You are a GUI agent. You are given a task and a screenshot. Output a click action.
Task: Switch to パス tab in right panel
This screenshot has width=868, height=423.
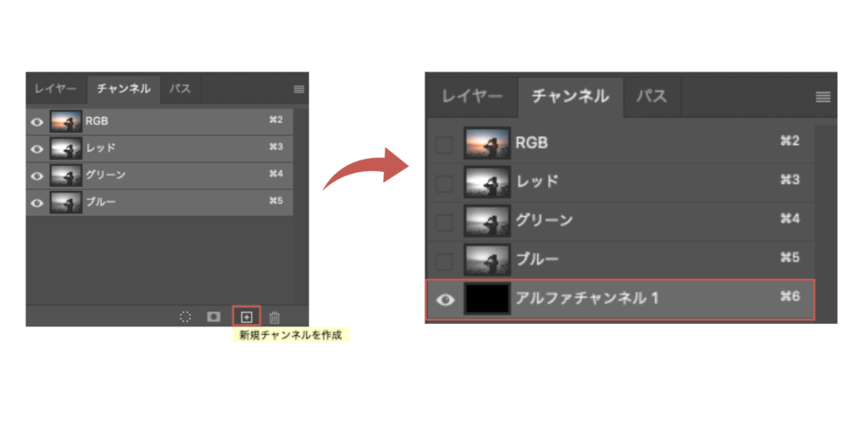tap(651, 96)
